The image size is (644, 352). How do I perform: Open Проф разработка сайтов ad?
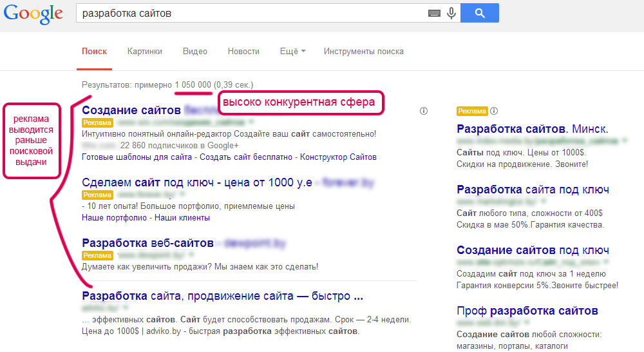(x=527, y=311)
